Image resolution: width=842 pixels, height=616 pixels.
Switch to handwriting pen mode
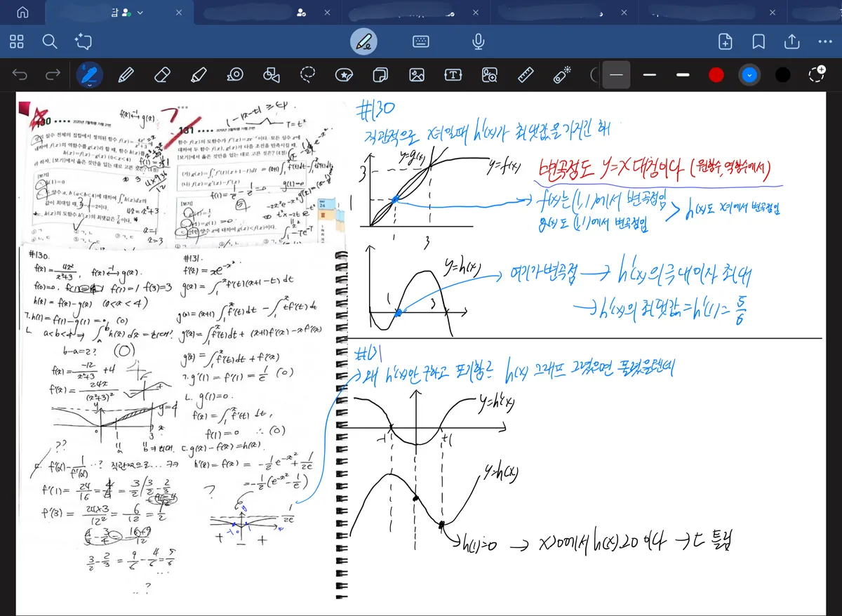pos(363,41)
